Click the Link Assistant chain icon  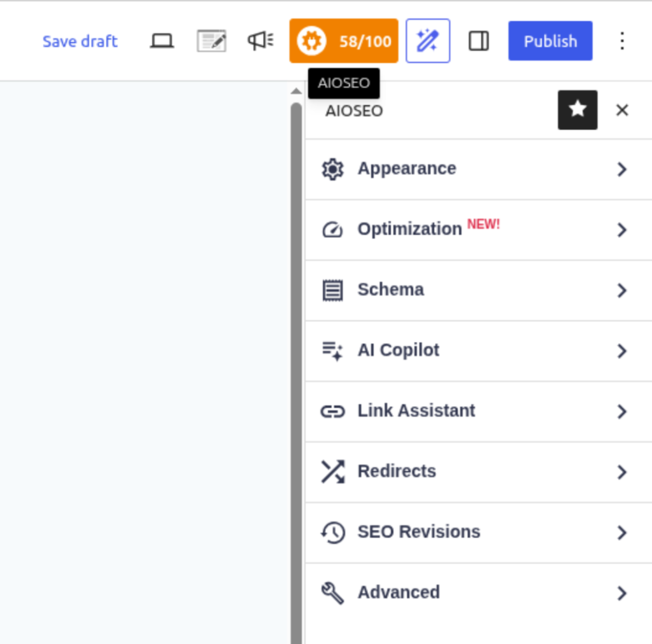point(332,411)
